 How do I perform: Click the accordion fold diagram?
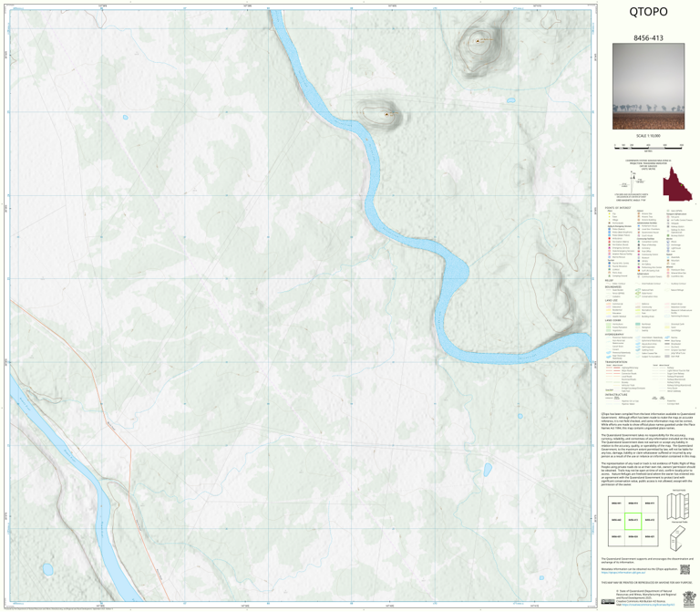(679, 506)
